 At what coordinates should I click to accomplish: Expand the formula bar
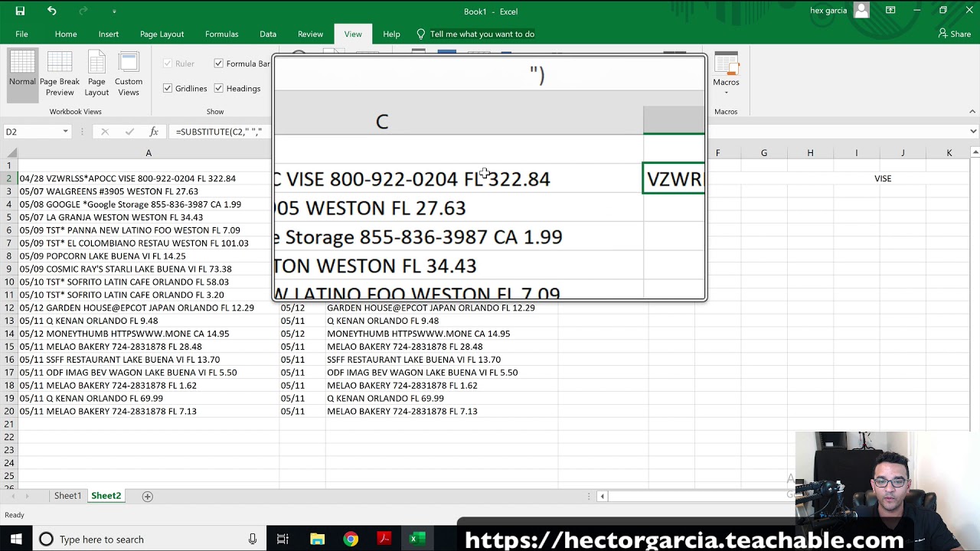(973, 132)
